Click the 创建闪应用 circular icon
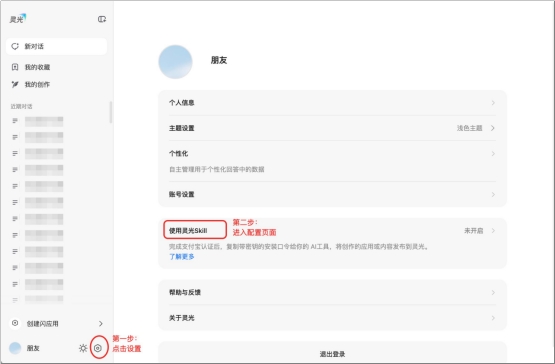555x364 pixels. pyautogui.click(x=15, y=323)
